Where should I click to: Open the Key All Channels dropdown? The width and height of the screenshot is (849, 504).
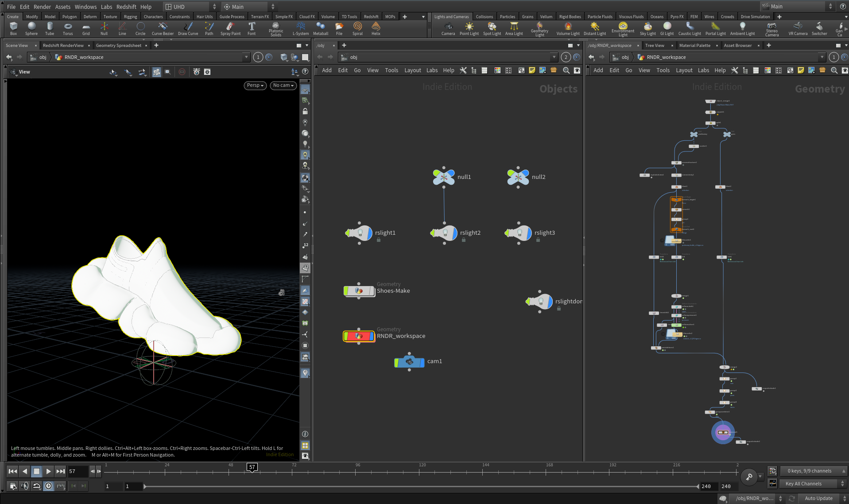pos(813,484)
